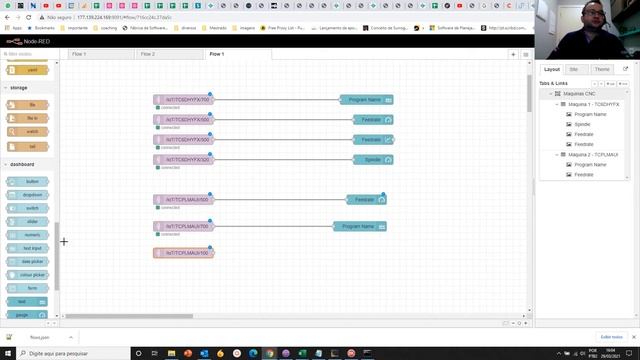Select the /IoT/TCPLMAU/700 MQTT node

click(x=183, y=226)
